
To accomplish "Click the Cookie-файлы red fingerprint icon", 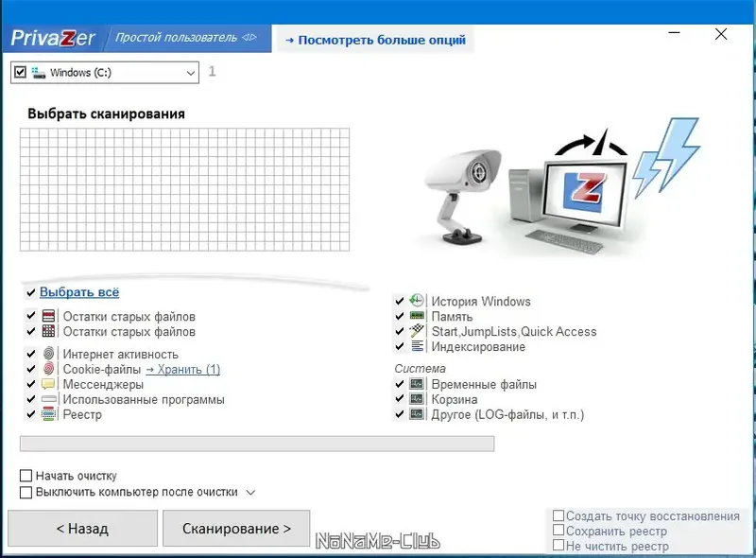I will tap(49, 368).
